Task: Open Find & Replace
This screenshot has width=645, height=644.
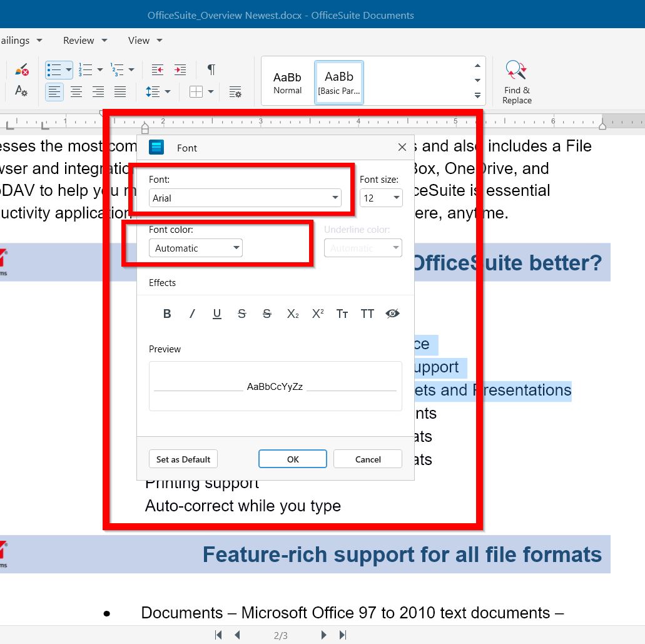Action: (x=517, y=83)
